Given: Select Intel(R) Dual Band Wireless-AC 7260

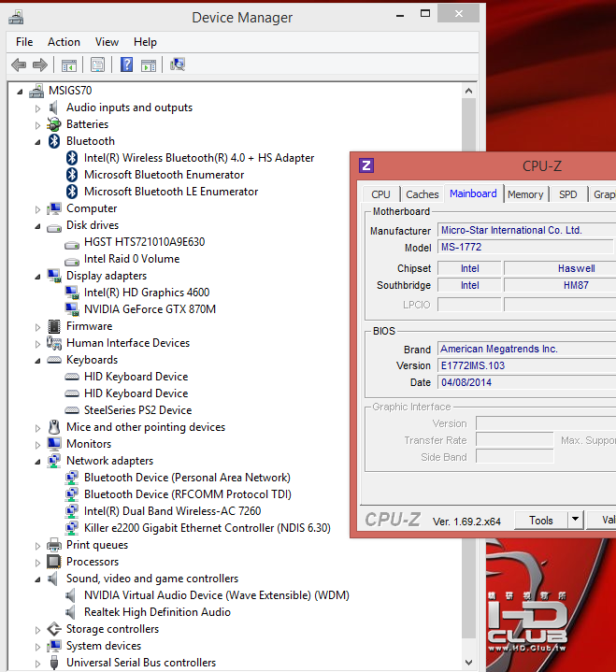Looking at the screenshot, I should pyautogui.click(x=172, y=511).
